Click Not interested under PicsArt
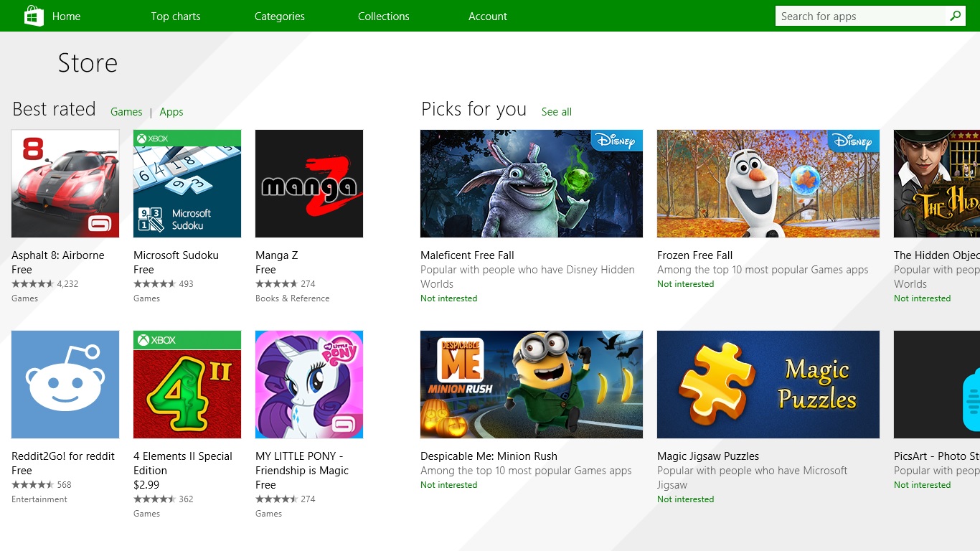This screenshot has height=551, width=980. click(x=923, y=485)
